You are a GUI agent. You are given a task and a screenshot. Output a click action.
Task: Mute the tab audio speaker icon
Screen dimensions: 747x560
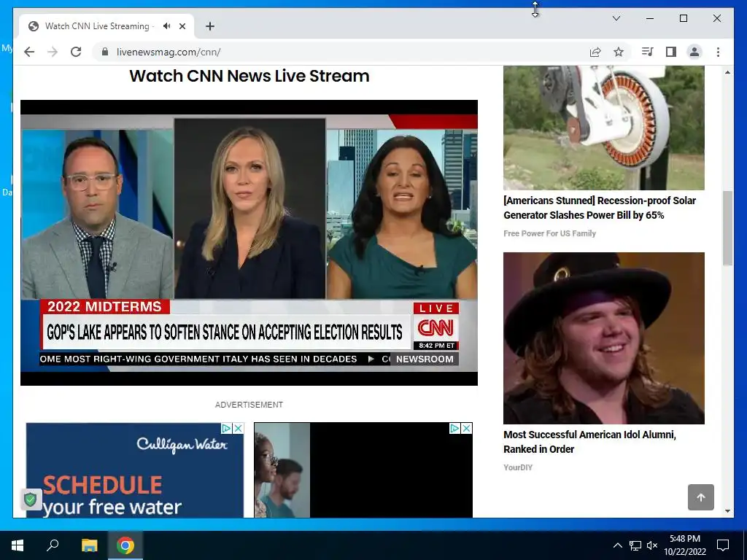coord(166,26)
